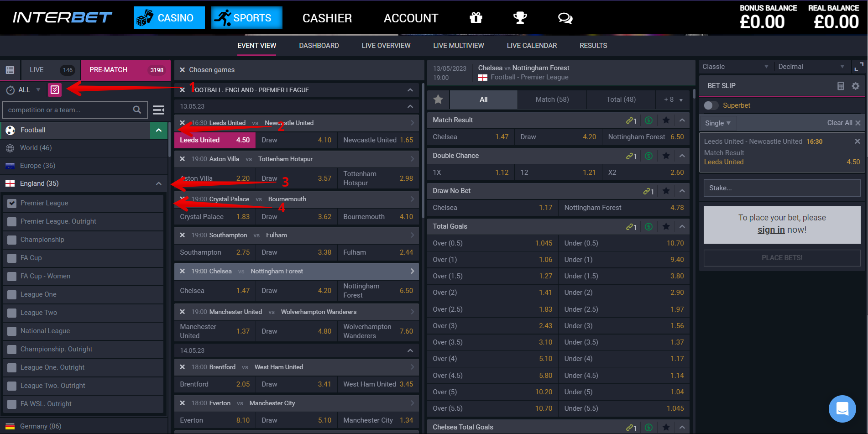Open the trophy tournaments icon
Image resolution: width=868 pixels, height=434 pixels.
520,18
